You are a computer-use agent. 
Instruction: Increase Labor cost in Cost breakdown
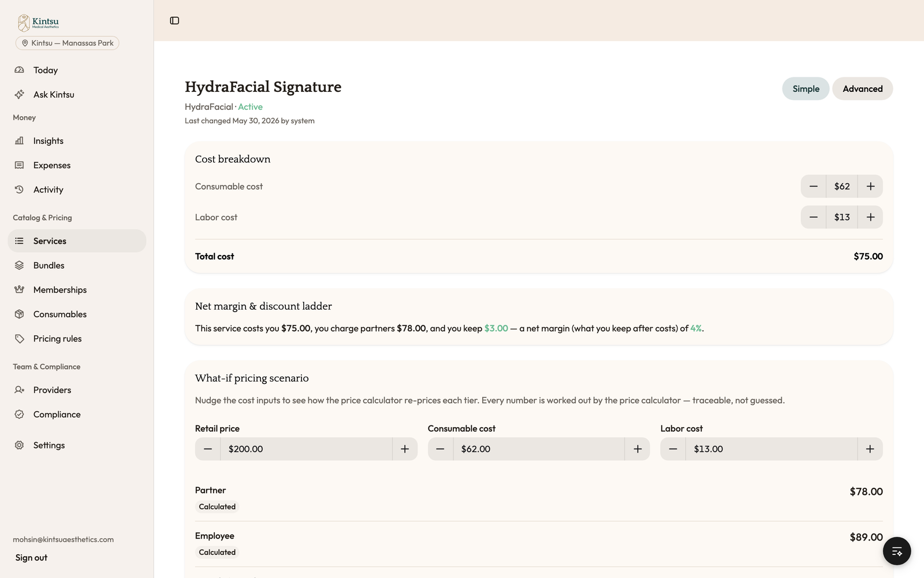870,217
